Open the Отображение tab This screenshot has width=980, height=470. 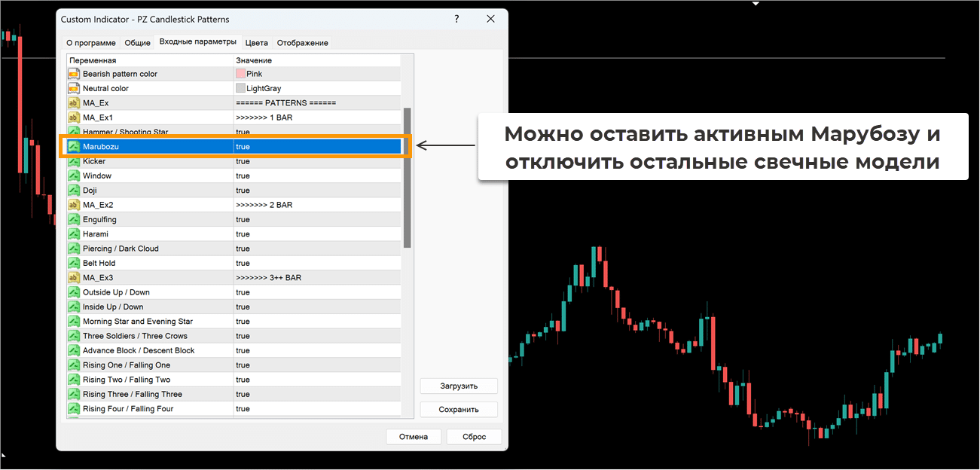point(302,43)
